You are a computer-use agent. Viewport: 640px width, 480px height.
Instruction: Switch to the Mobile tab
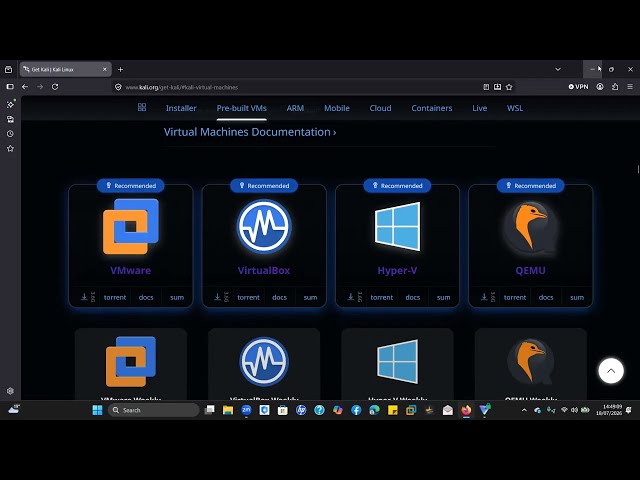coord(337,108)
